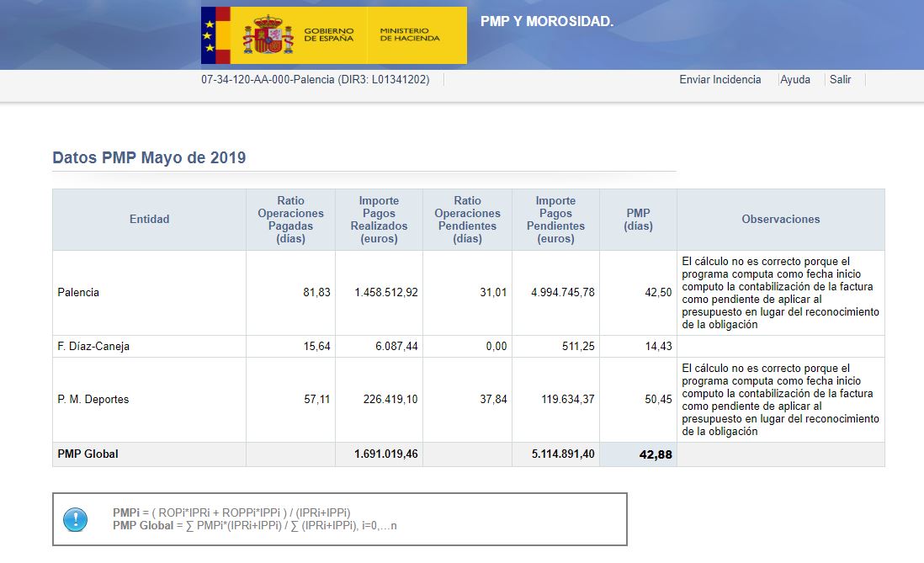Click Palencia's PMP value 42,50
This screenshot has height=563, width=924.
658,293
